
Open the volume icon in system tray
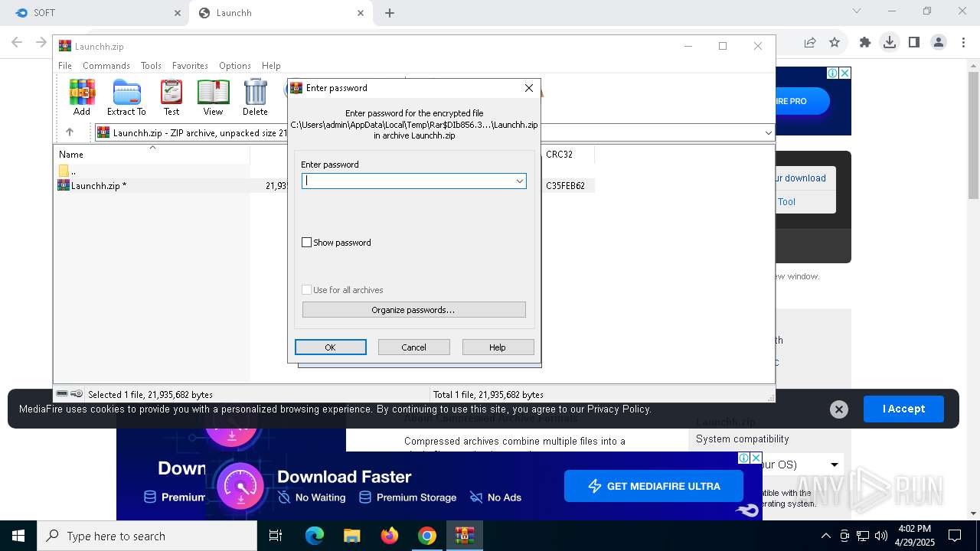(881, 536)
